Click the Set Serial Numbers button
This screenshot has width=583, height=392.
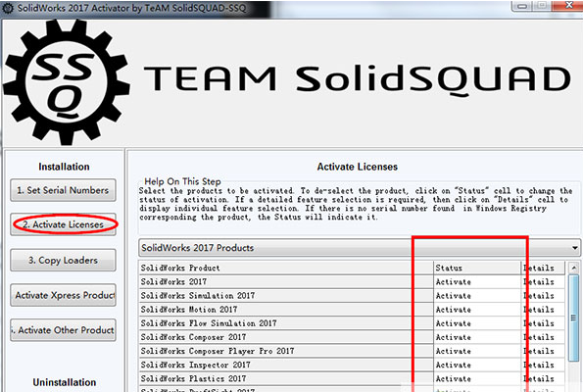pos(63,190)
